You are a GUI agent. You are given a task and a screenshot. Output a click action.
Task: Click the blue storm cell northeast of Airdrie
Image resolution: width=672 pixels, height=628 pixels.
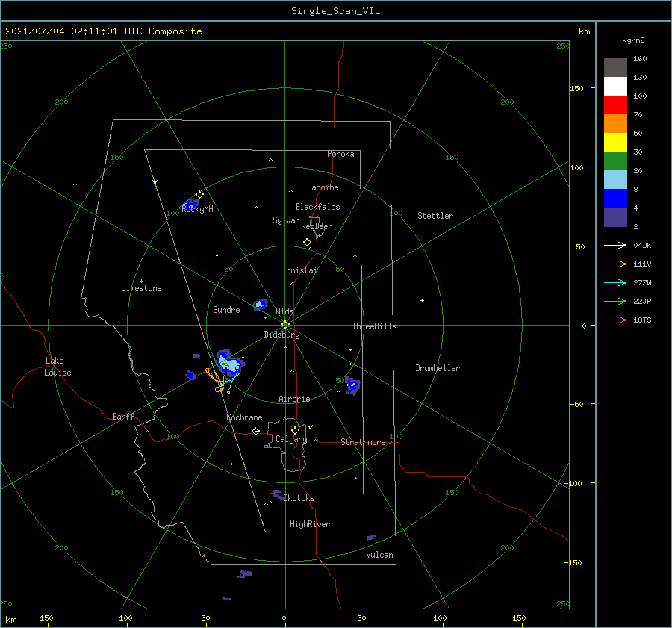pyautogui.click(x=352, y=386)
